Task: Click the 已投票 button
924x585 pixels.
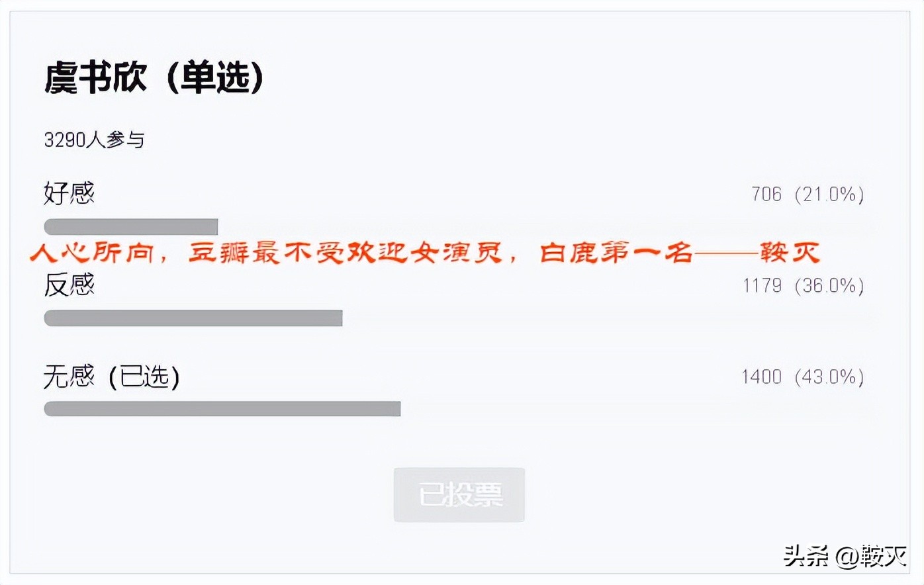Action: [459, 494]
